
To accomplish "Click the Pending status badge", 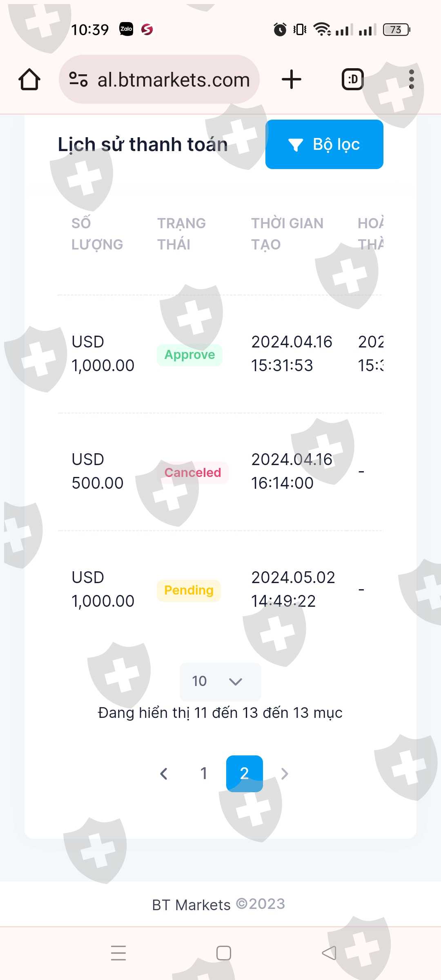I will (189, 590).
